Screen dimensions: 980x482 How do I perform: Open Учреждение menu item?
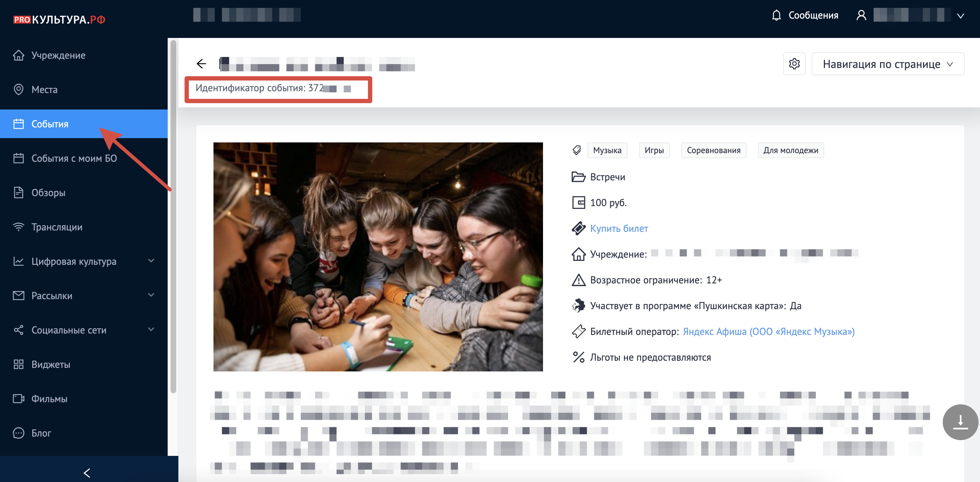tap(58, 55)
